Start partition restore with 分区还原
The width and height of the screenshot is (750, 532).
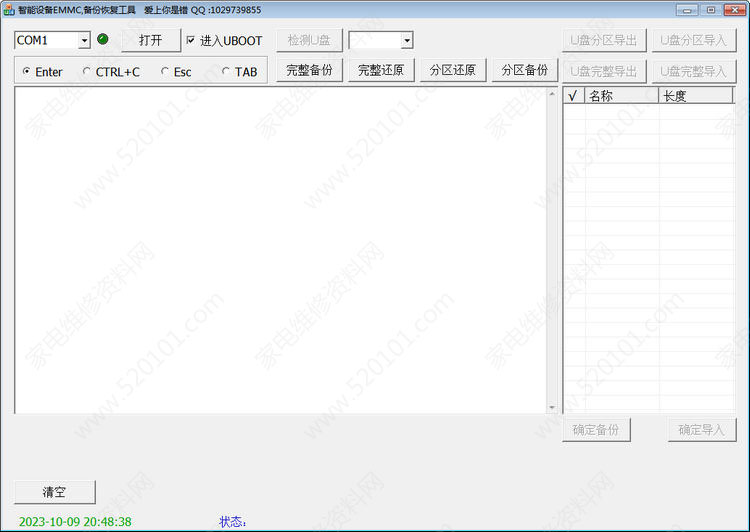(453, 70)
